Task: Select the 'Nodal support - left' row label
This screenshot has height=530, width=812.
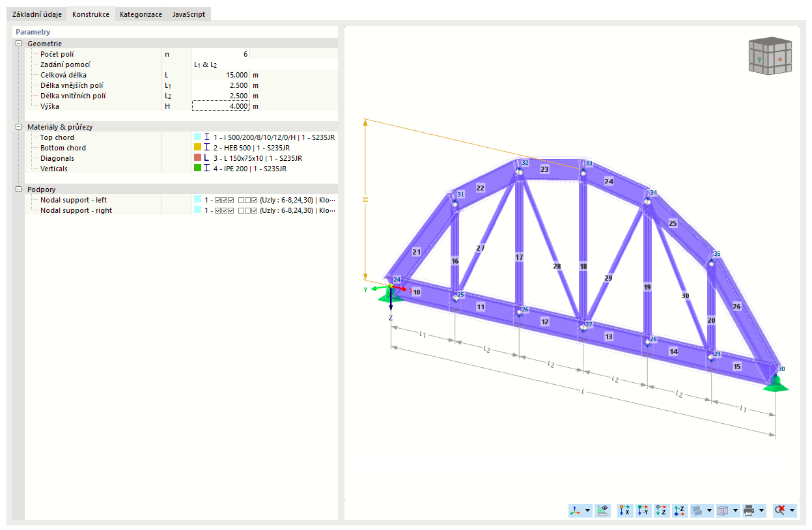Action: (x=74, y=200)
